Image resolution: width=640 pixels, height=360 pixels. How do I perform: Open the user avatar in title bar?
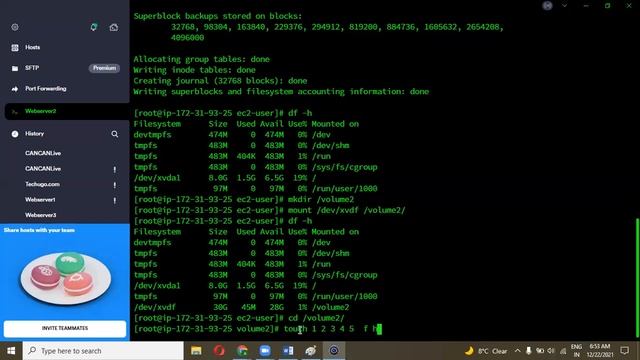click(x=547, y=6)
